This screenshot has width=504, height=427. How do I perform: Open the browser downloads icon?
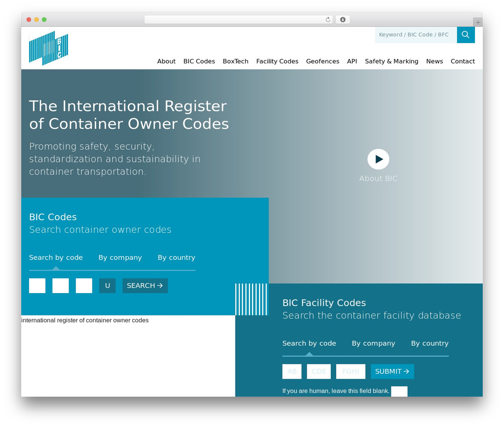[x=343, y=20]
